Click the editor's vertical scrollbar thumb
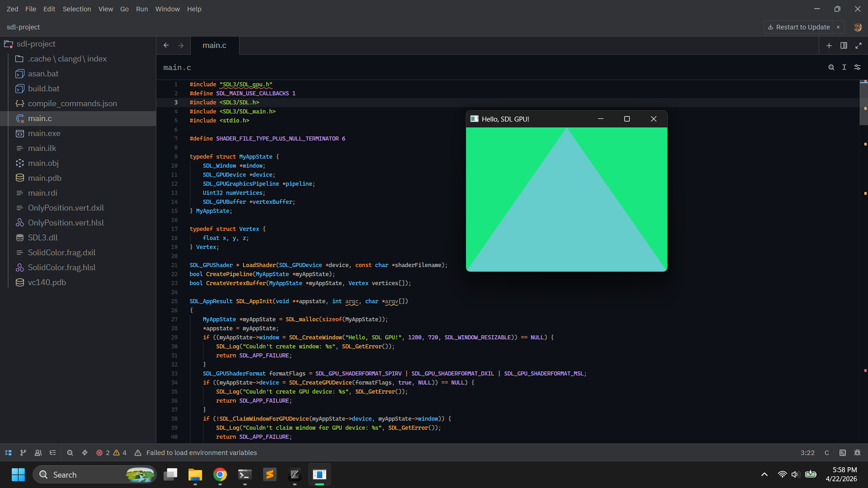 pyautogui.click(x=863, y=103)
